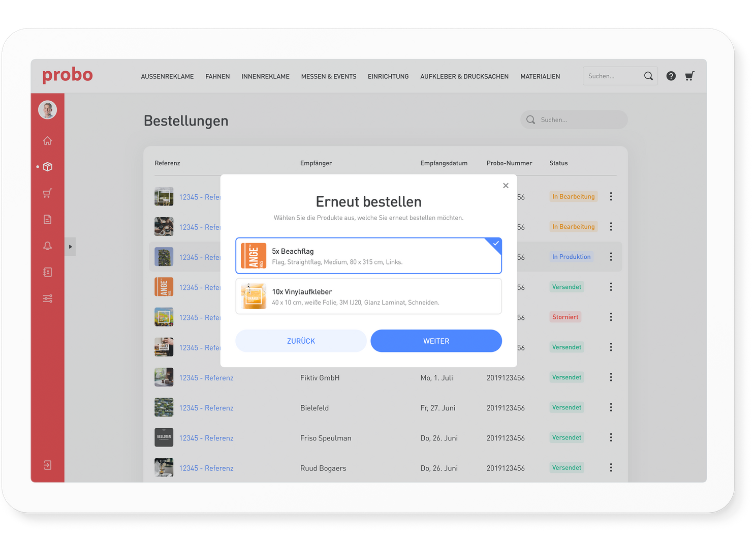The width and height of the screenshot is (756, 537).
Task: Expand the sidebar with the arrow handle
Action: click(70, 247)
